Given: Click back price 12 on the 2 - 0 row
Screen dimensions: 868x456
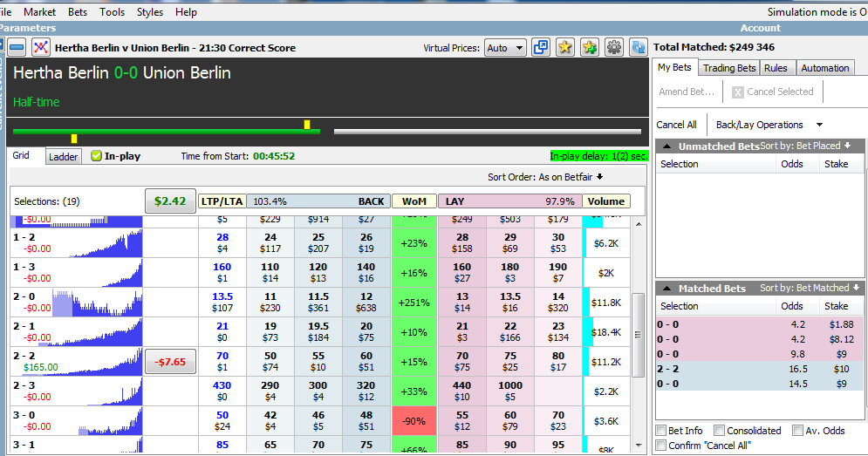Looking at the screenshot, I should pyautogui.click(x=366, y=303).
